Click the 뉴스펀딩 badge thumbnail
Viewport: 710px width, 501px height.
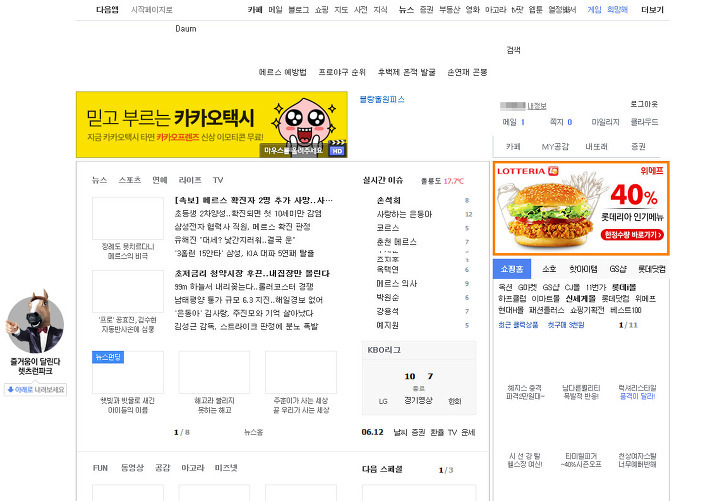[x=108, y=357]
